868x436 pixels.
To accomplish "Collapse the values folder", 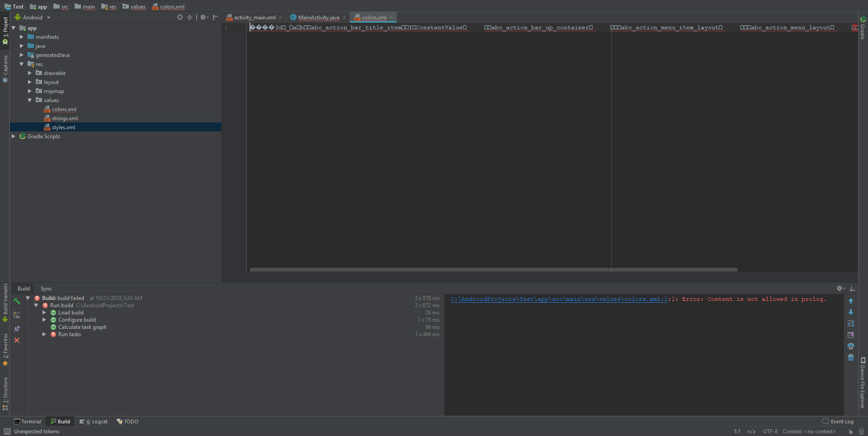I will click(30, 100).
